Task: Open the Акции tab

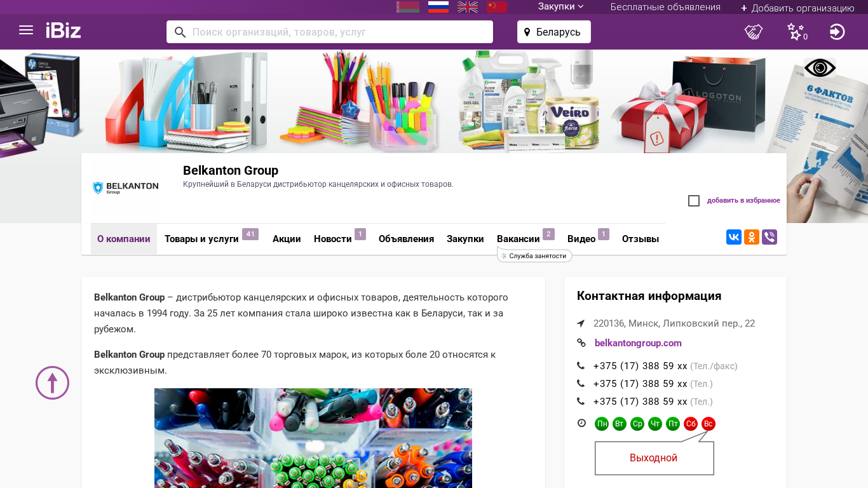Action: pyautogui.click(x=287, y=239)
